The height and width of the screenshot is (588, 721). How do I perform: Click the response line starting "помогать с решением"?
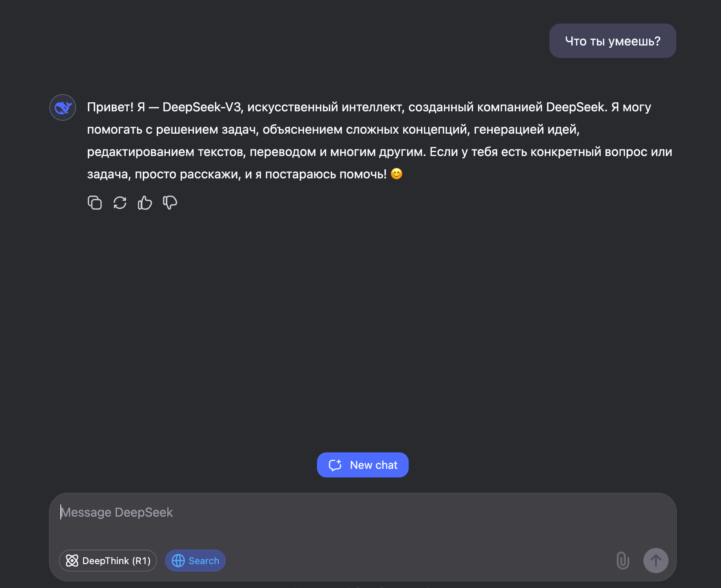click(x=333, y=129)
